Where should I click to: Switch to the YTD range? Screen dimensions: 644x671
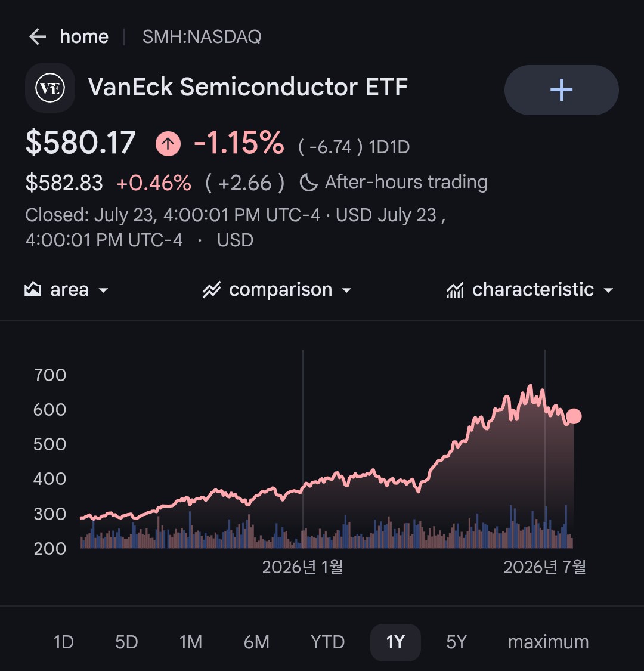pos(327,642)
